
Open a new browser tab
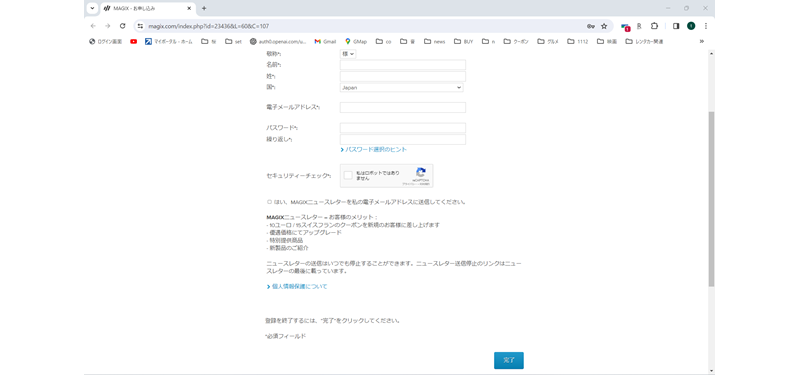204,8
